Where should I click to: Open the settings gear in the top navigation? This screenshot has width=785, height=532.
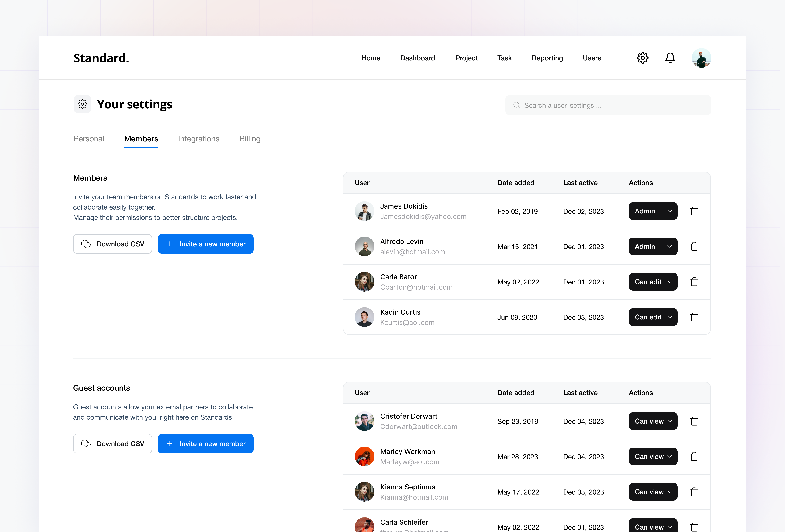[643, 58]
